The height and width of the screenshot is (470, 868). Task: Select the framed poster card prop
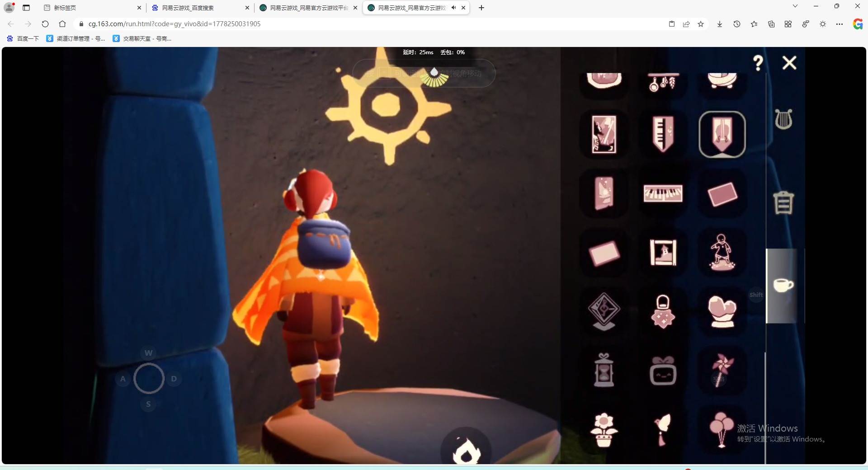click(604, 134)
